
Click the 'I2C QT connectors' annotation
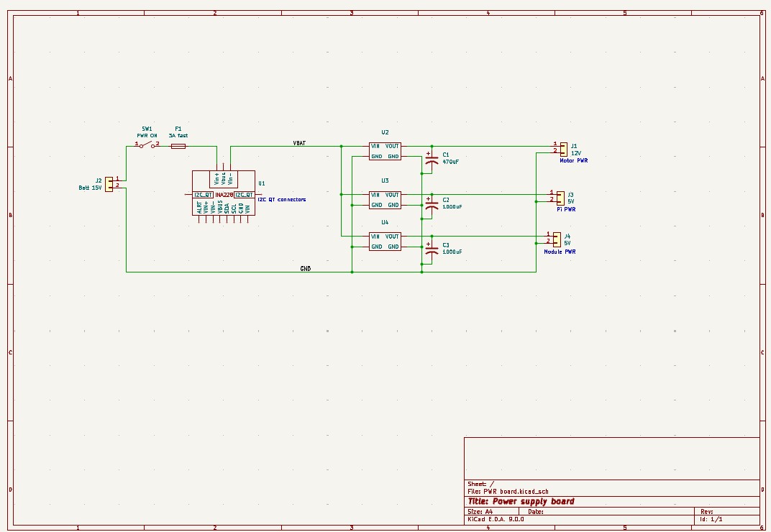coord(282,200)
